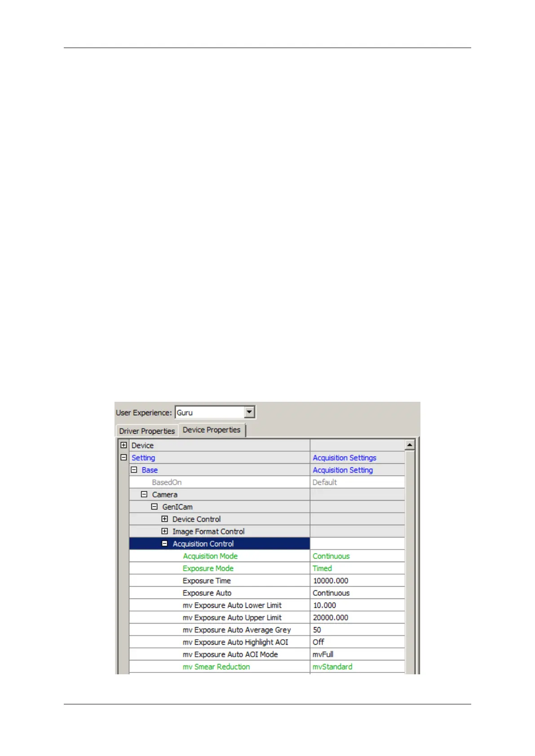Select the Exposure Auto row

point(267,593)
